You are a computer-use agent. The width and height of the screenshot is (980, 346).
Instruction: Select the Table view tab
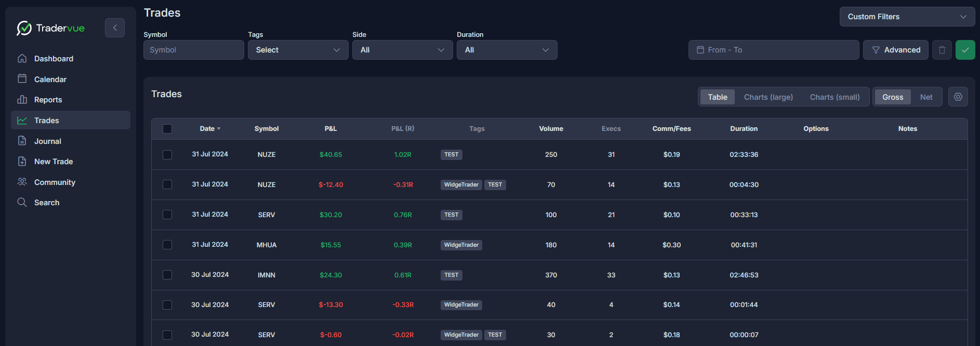718,97
